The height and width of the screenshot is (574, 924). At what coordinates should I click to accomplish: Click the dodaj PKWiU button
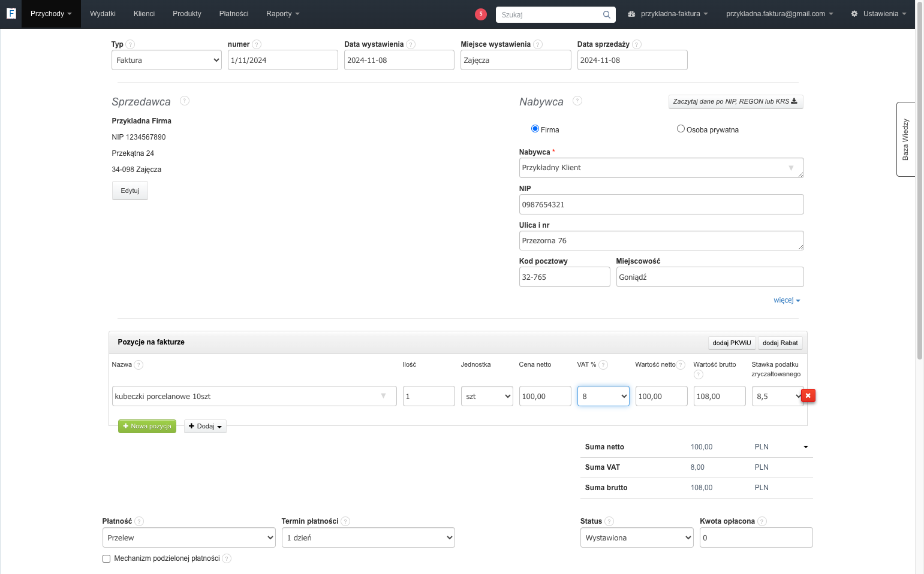click(732, 343)
